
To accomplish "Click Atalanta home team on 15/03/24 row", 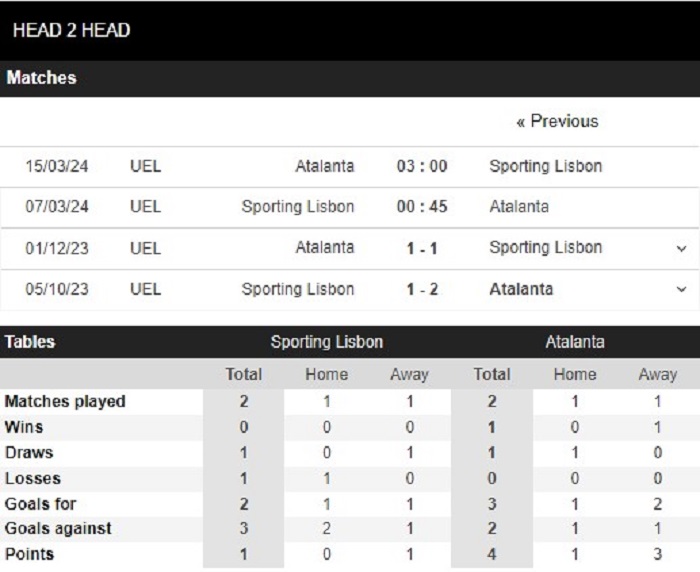I will (324, 166).
